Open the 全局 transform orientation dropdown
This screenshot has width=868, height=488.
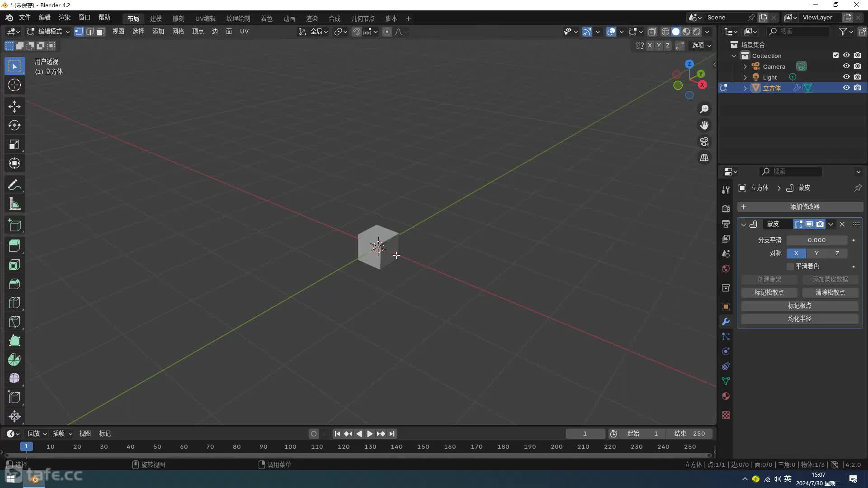pyautogui.click(x=313, y=32)
